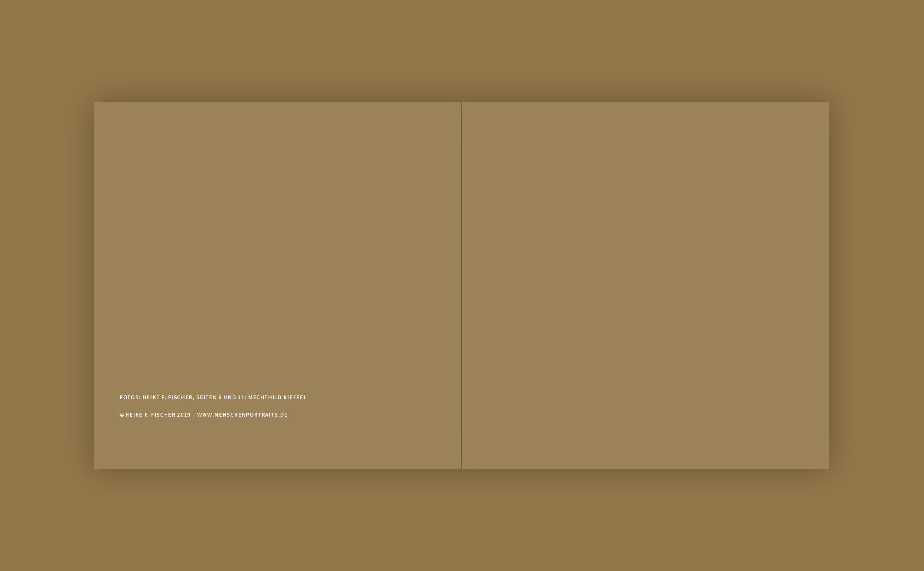The height and width of the screenshot is (571, 924).
Task: Select the entire credits block
Action: pyautogui.click(x=213, y=406)
